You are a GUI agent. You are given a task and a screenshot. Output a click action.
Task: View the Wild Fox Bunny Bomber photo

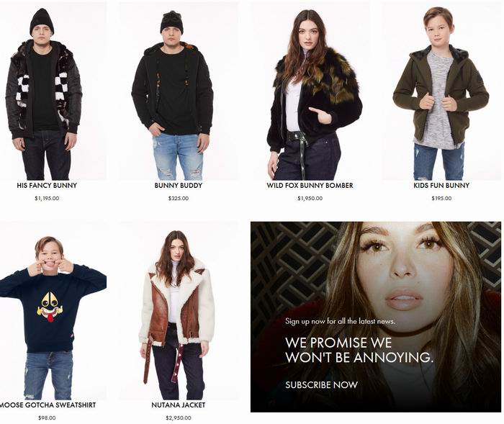click(310, 91)
